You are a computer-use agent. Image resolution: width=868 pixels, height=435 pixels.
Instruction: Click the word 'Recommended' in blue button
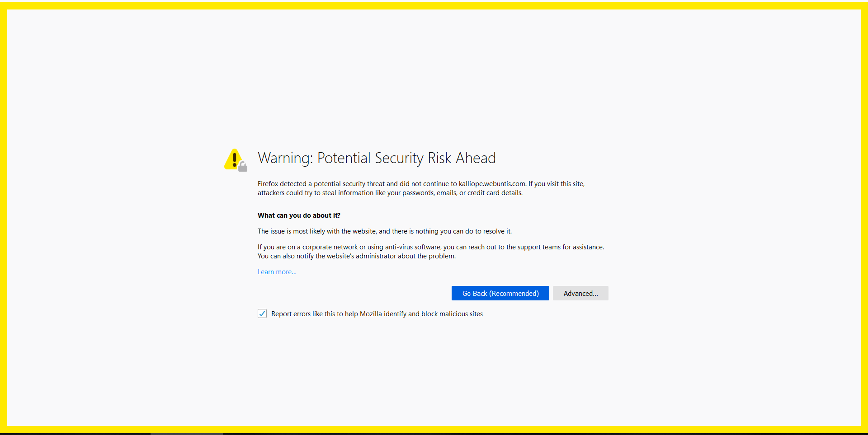click(x=514, y=294)
